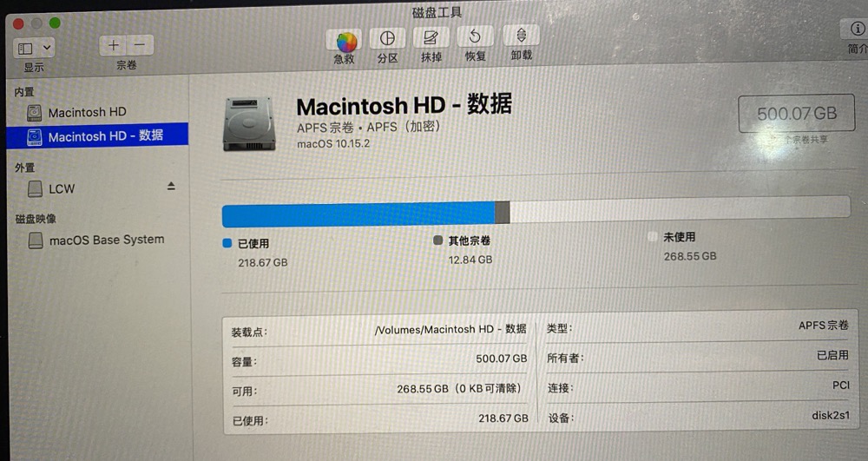Click the Restore (恢复) toolbar icon
This screenshot has width=868, height=461.
click(475, 36)
